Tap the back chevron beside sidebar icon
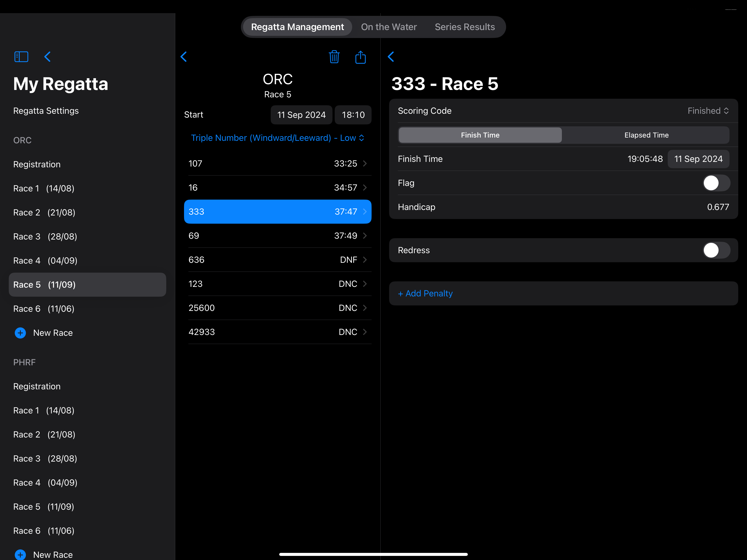Viewport: 747px width, 560px height. tap(48, 57)
